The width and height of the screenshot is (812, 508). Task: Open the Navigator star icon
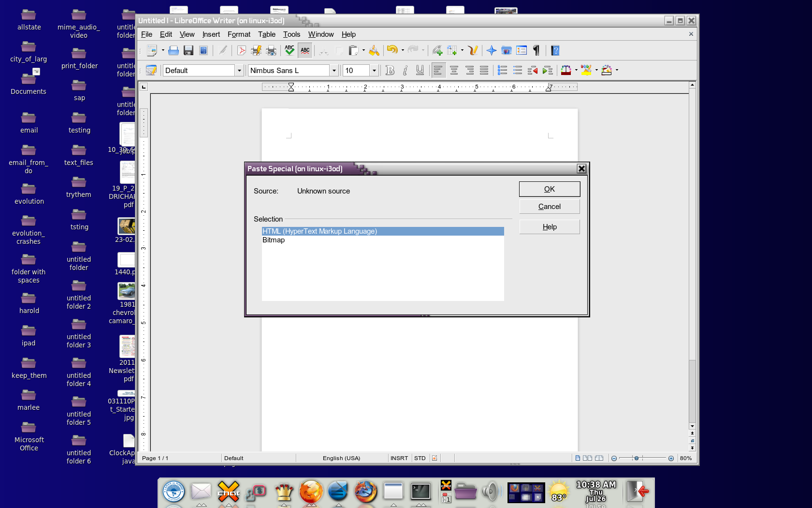[492, 50]
